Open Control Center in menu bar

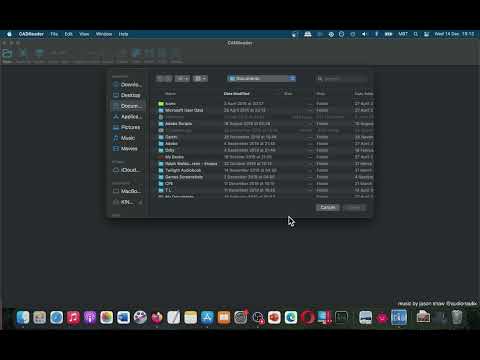pyautogui.click(x=426, y=34)
